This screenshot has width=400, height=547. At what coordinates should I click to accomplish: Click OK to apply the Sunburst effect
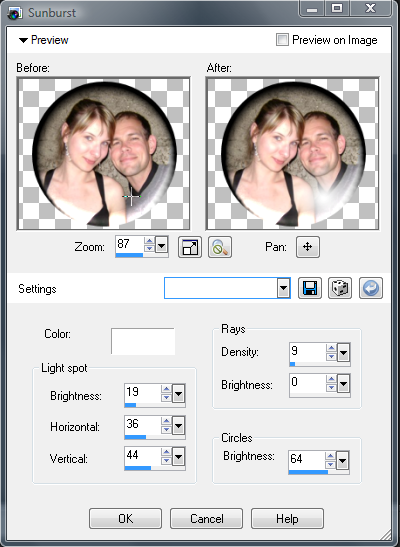125,518
